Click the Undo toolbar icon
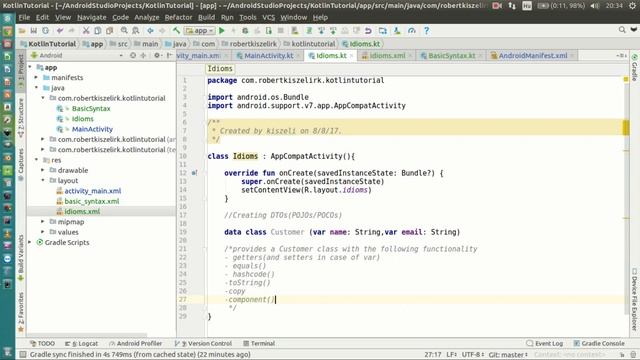 point(60,31)
